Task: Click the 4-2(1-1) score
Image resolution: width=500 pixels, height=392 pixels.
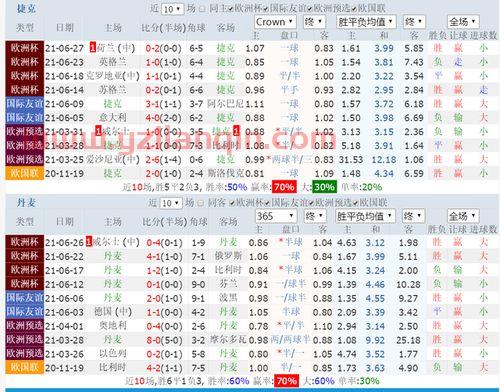Action: (x=164, y=368)
